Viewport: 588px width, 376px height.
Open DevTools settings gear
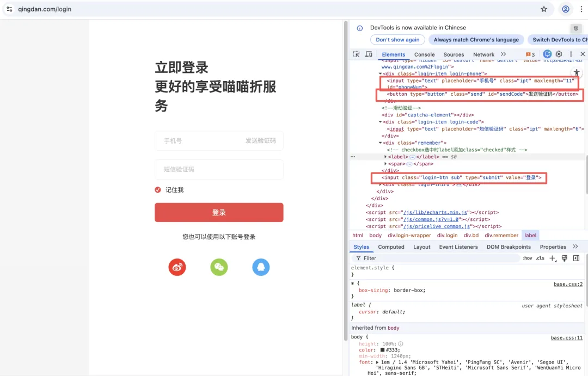(559, 54)
